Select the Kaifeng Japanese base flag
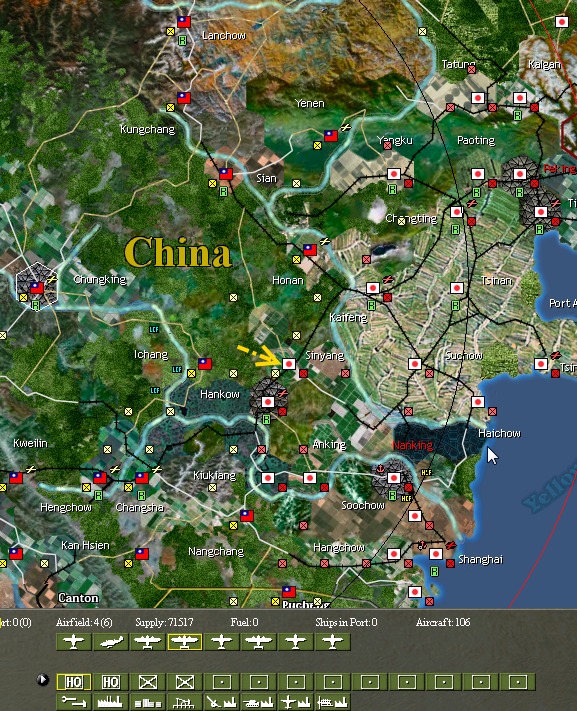Viewport: 577px width, 711px height. (x=373, y=288)
